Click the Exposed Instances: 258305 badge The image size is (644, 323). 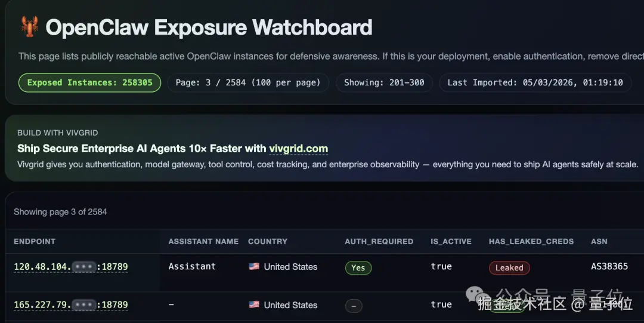tap(90, 82)
